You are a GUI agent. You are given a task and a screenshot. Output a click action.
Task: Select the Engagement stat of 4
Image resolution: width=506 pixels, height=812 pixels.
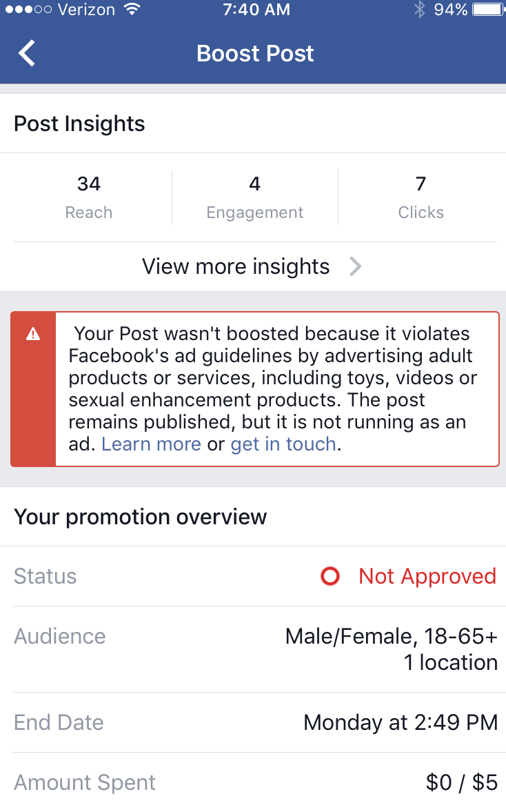coord(254,197)
